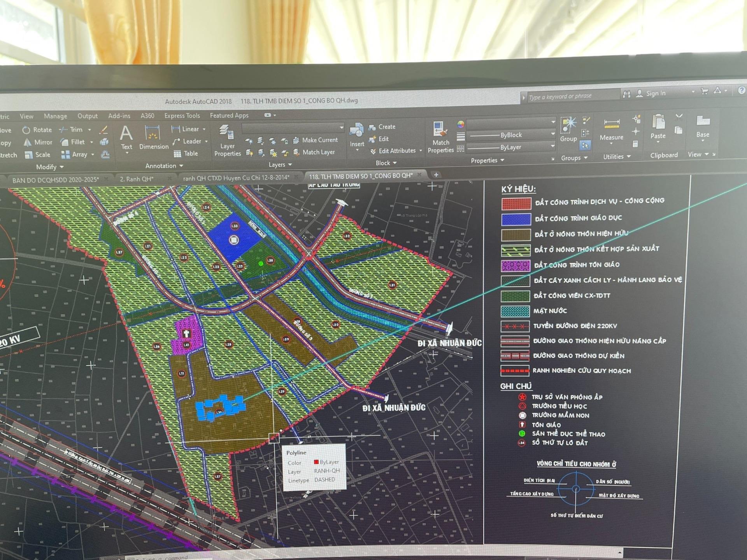Open the ByBlock lineweight dropdown
The width and height of the screenshot is (747, 560).
tap(552, 135)
